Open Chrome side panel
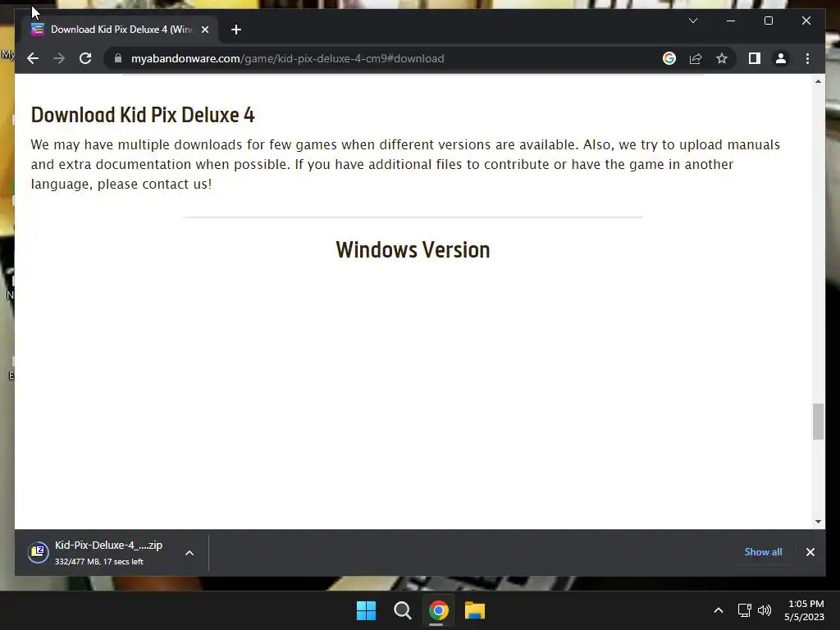 (x=755, y=58)
